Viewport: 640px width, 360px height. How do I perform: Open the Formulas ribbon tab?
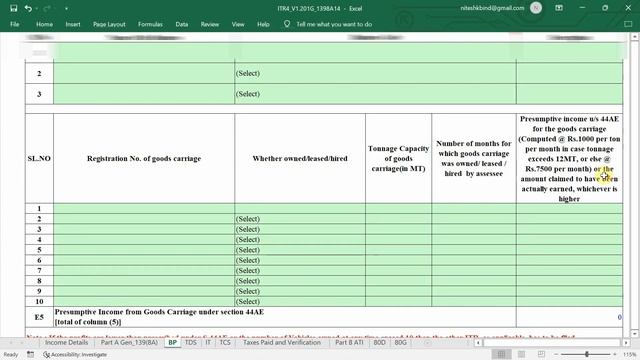[150, 24]
